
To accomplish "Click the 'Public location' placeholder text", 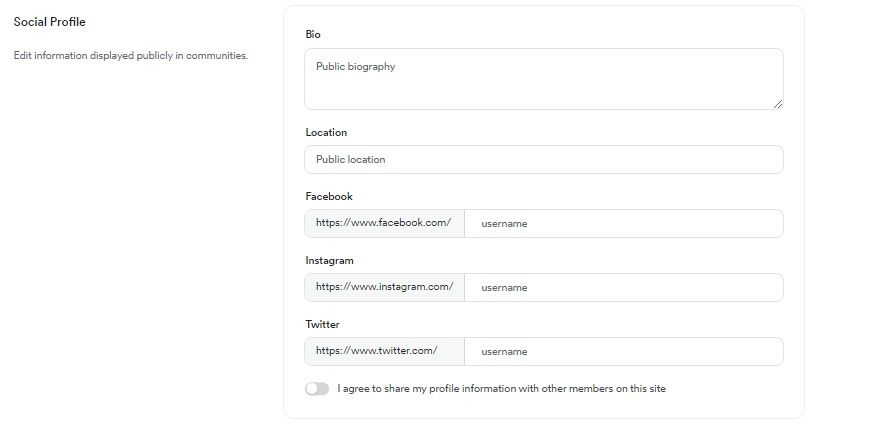I will coord(350,160).
